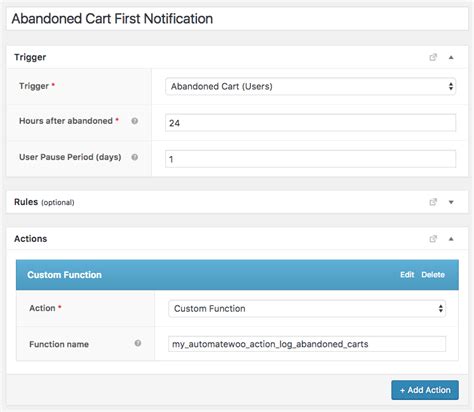Collapse the Actions panel arrow
The width and height of the screenshot is (474, 412).
(x=451, y=239)
